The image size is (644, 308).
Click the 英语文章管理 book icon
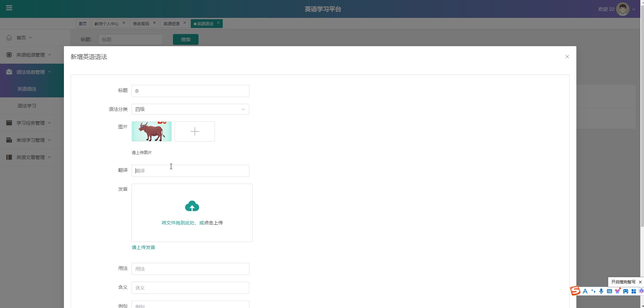9,157
